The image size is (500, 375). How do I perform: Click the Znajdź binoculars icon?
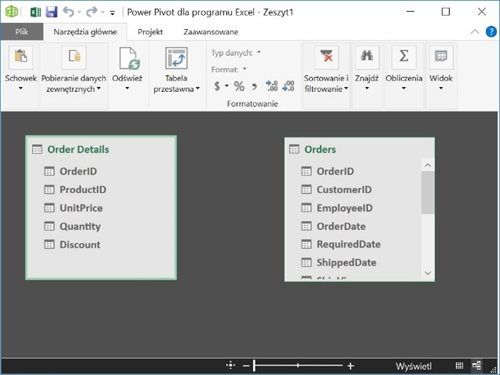(367, 57)
